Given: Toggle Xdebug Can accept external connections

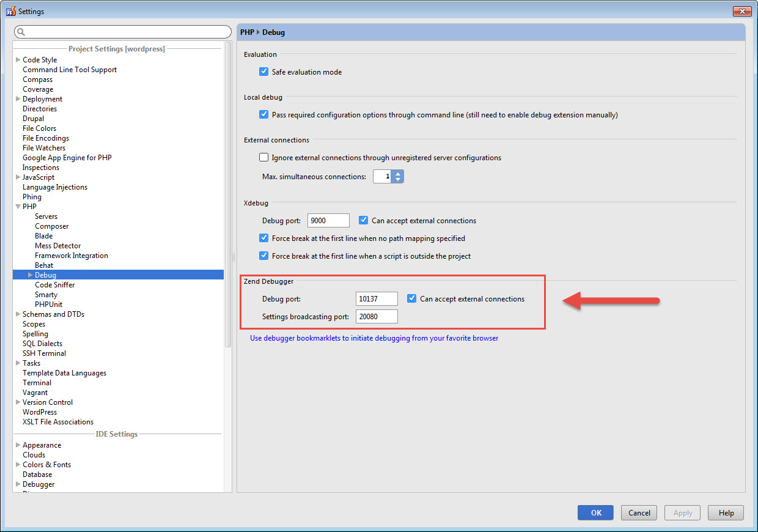Looking at the screenshot, I should point(364,221).
